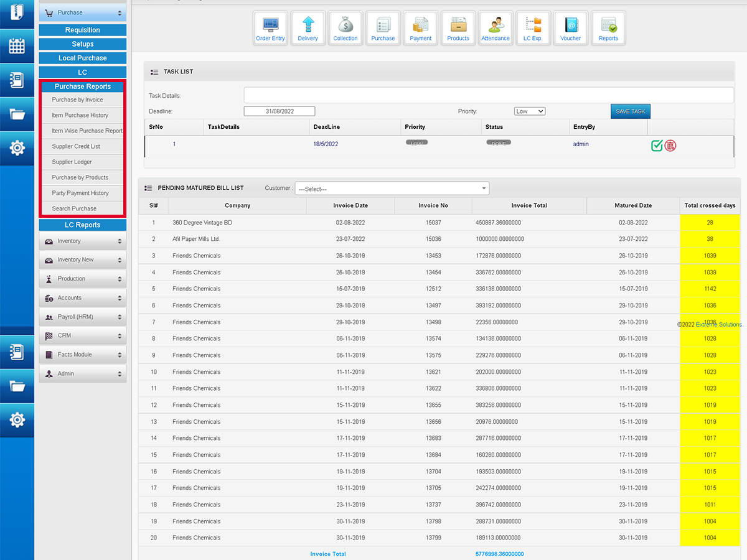The height and width of the screenshot is (560, 747).
Task: Open the LC Exp. icon
Action: click(533, 28)
